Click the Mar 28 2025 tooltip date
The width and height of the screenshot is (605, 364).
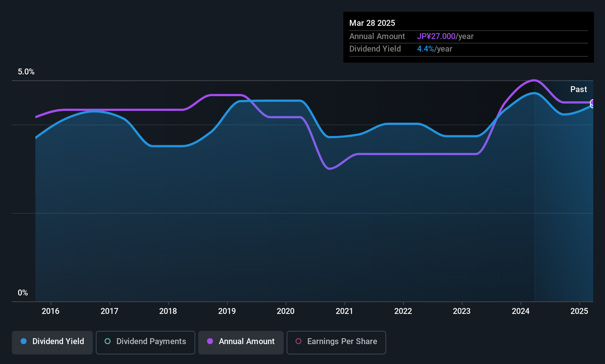click(x=372, y=23)
